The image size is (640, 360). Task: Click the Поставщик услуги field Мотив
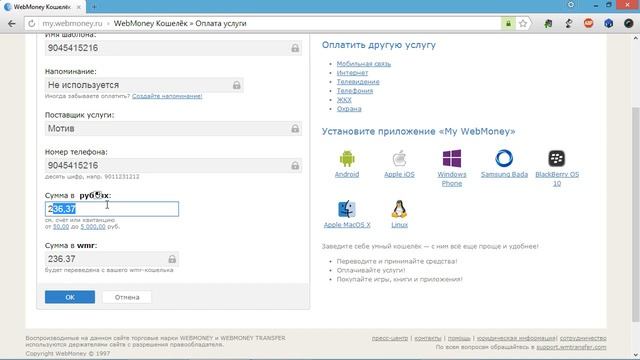coord(173,129)
